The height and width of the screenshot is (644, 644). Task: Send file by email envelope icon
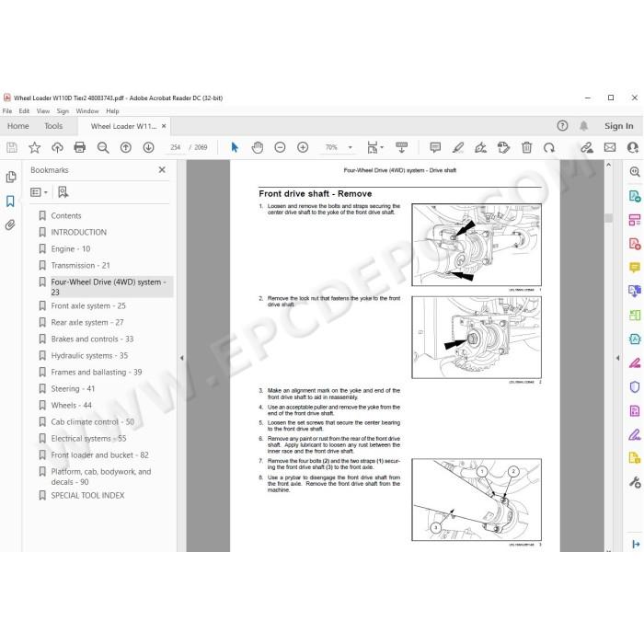610,147
